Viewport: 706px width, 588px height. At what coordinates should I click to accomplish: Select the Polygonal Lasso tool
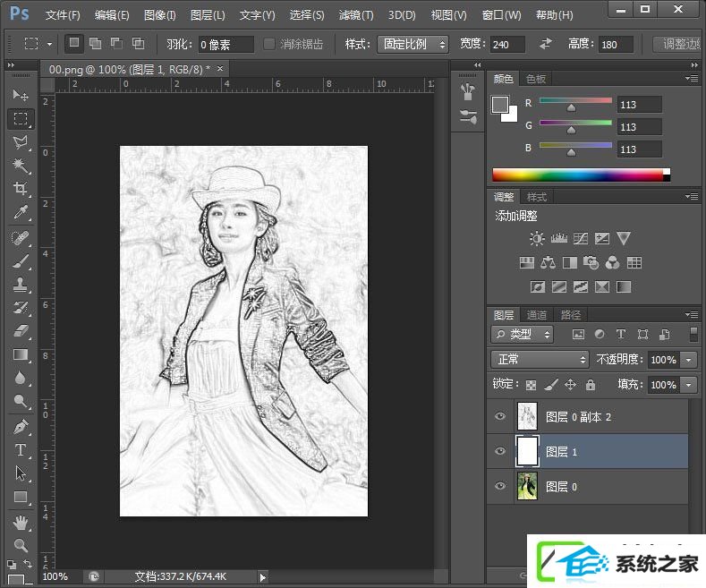pos(21,142)
